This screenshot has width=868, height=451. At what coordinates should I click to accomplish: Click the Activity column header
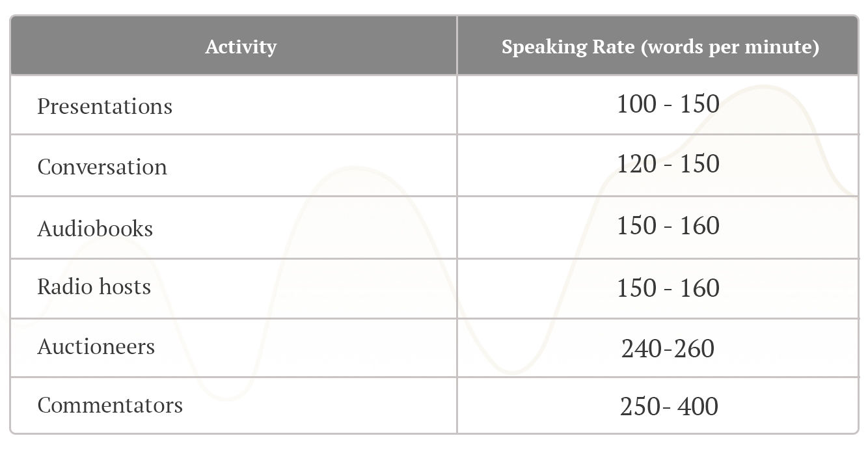pos(240,47)
